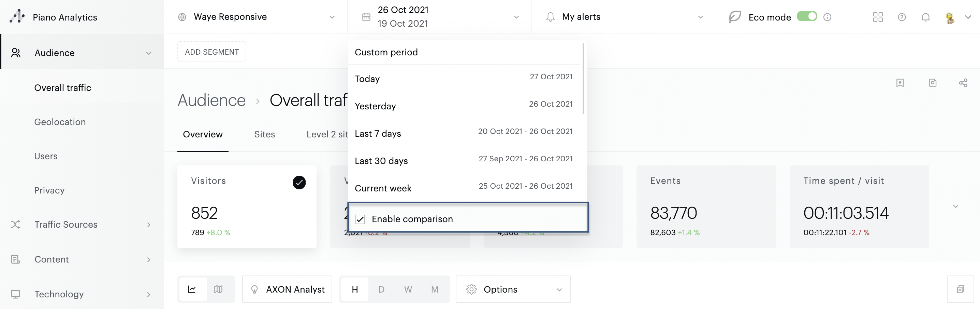Click the ADD SEGMENT button
This screenshot has width=980, height=309.
[x=212, y=52]
